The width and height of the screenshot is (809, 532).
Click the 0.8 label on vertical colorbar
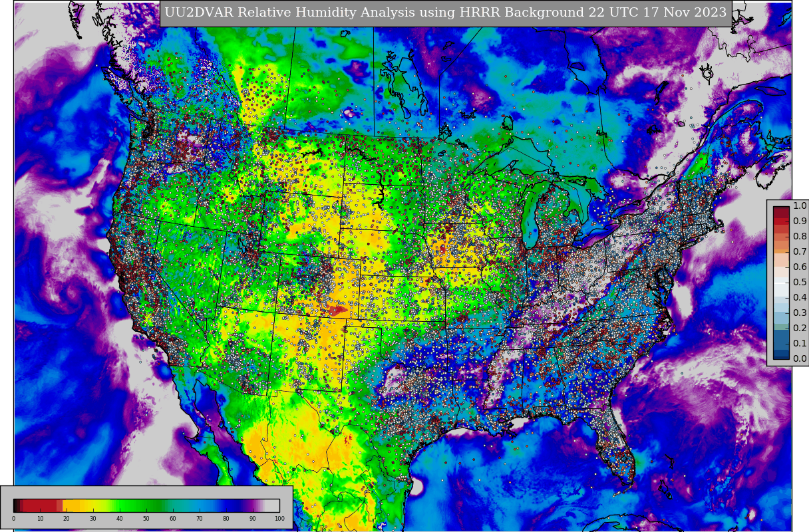tap(800, 237)
